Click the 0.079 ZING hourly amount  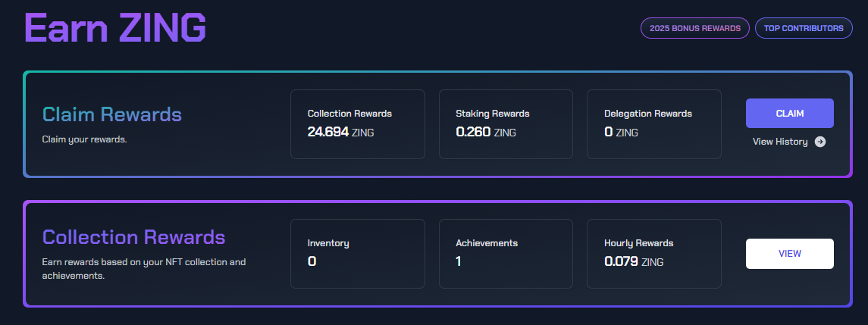(x=633, y=261)
